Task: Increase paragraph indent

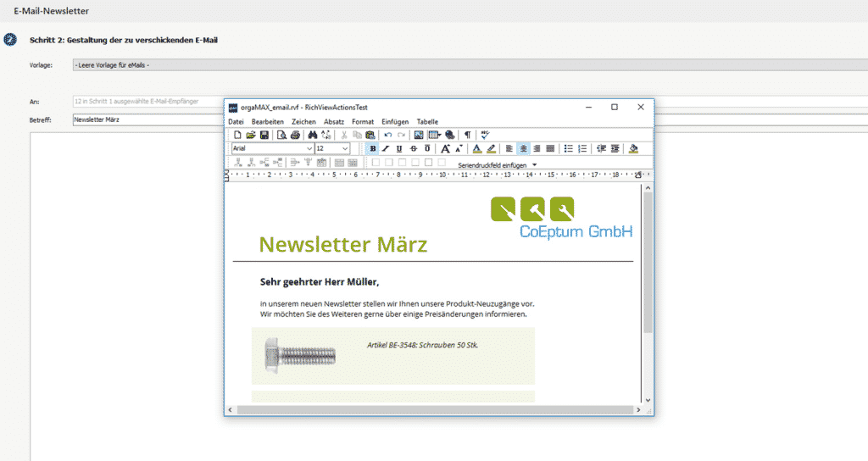Action: (615, 149)
